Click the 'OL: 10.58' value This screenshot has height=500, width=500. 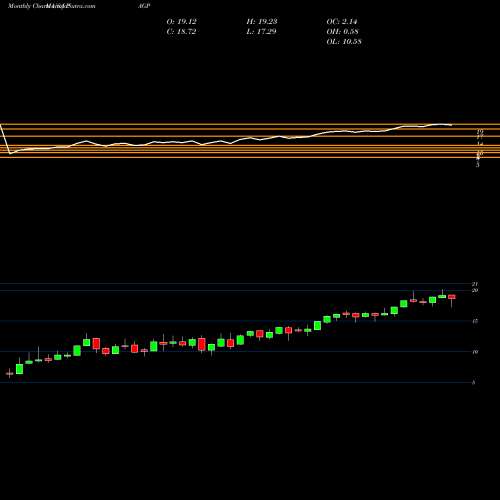(x=344, y=42)
